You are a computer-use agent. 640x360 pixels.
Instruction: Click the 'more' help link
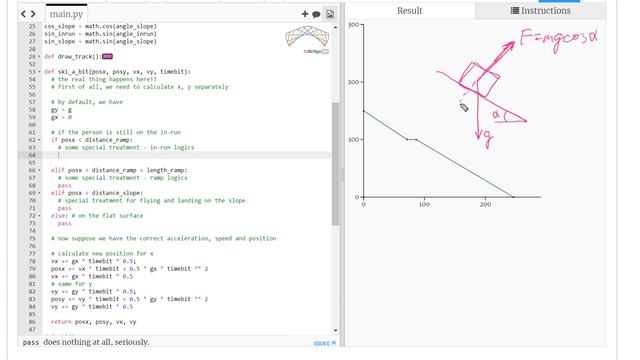(x=324, y=343)
